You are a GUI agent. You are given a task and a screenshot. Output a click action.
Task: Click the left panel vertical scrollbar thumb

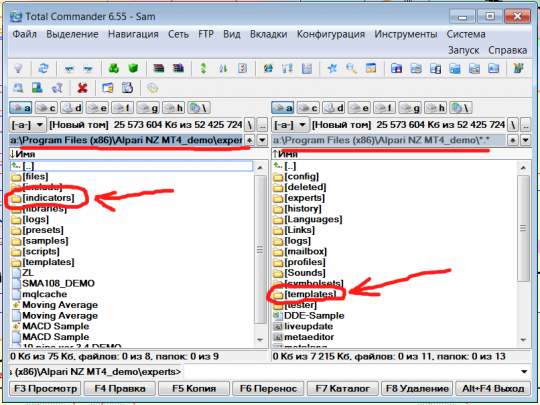[260, 249]
